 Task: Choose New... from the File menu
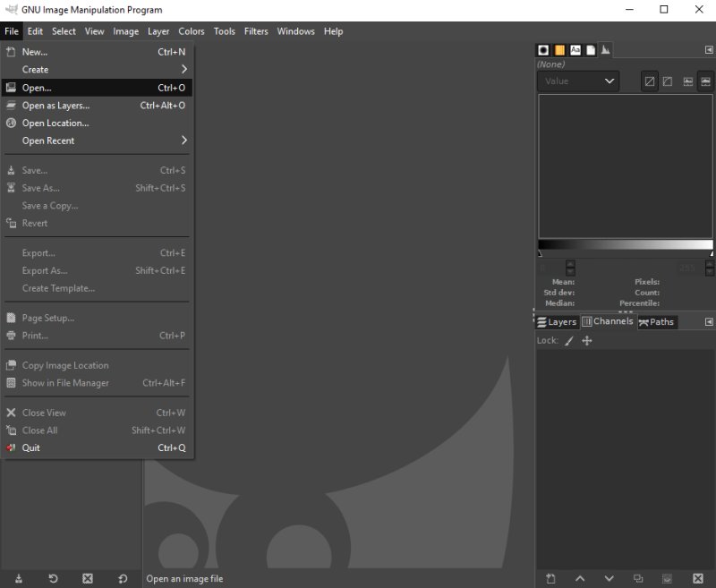[x=97, y=52]
